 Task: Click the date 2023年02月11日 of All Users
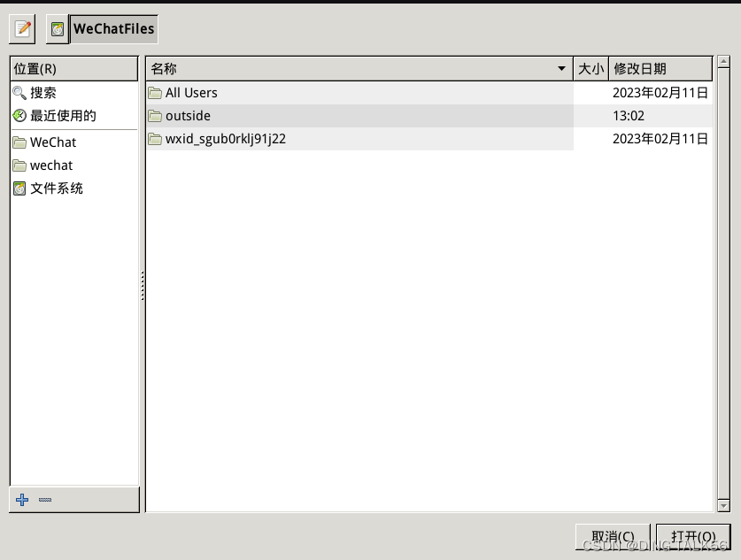pyautogui.click(x=660, y=93)
